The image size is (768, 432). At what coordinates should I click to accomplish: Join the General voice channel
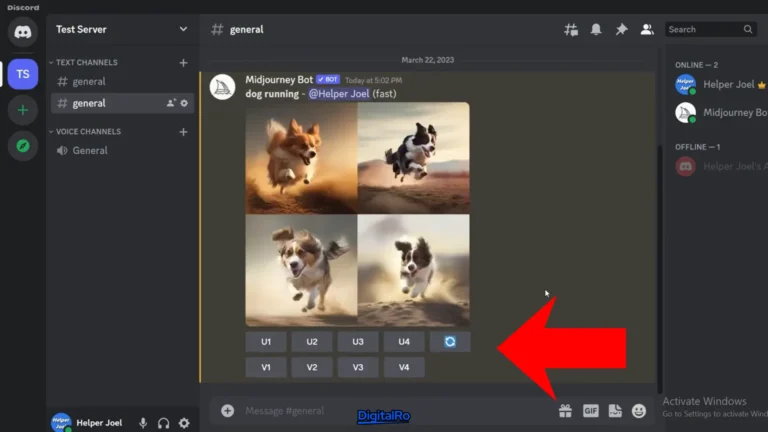[90, 150]
